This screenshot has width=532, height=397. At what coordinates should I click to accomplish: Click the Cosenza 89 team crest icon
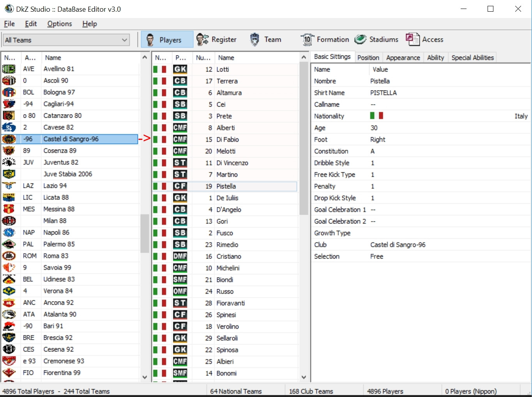pyautogui.click(x=9, y=151)
